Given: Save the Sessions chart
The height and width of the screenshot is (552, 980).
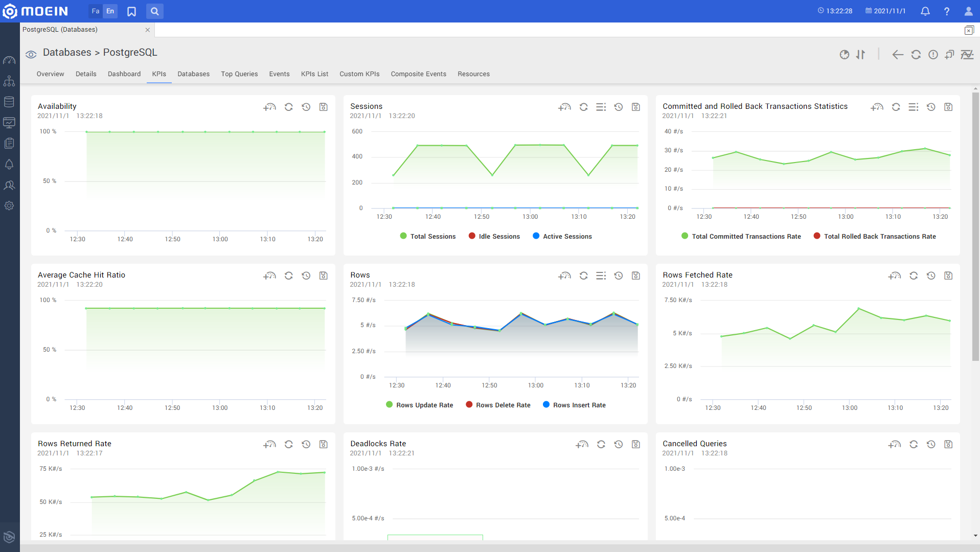Looking at the screenshot, I should (x=635, y=107).
